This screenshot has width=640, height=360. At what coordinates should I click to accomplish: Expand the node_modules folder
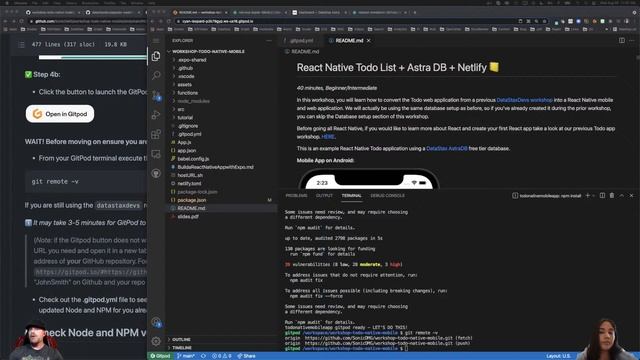tap(193, 101)
